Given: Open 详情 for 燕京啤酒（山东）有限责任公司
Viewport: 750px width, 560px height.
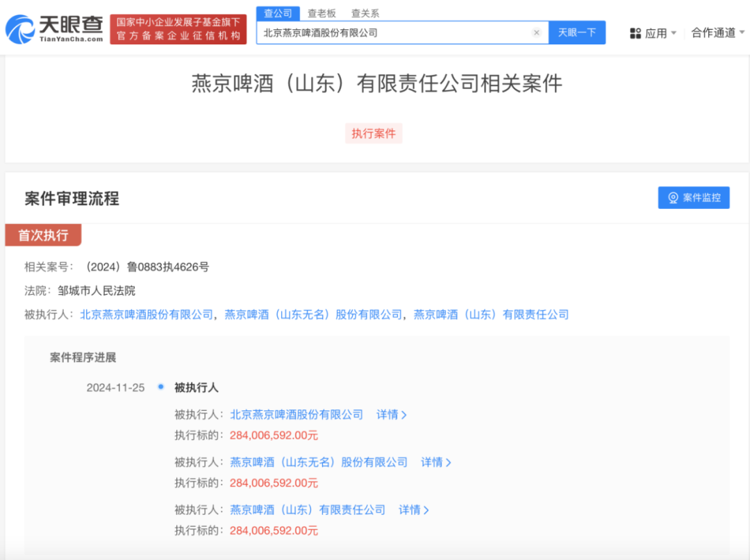Looking at the screenshot, I should coord(413,510).
